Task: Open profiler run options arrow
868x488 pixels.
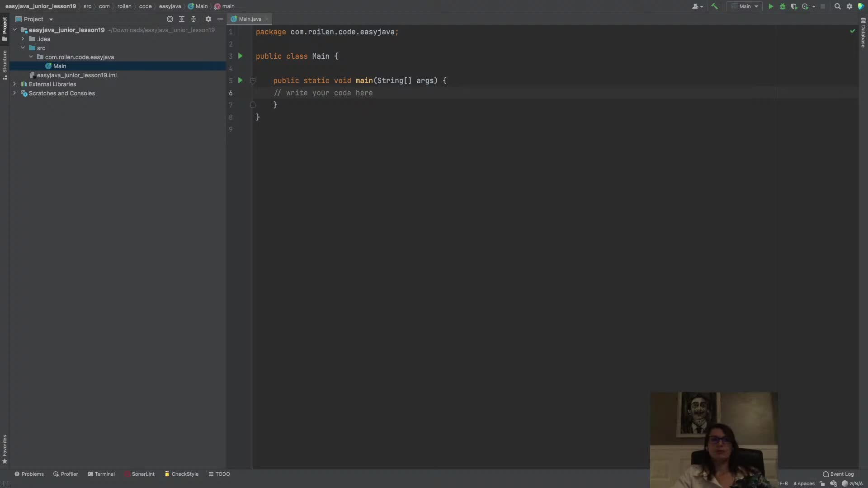Action: pyautogui.click(x=814, y=6)
